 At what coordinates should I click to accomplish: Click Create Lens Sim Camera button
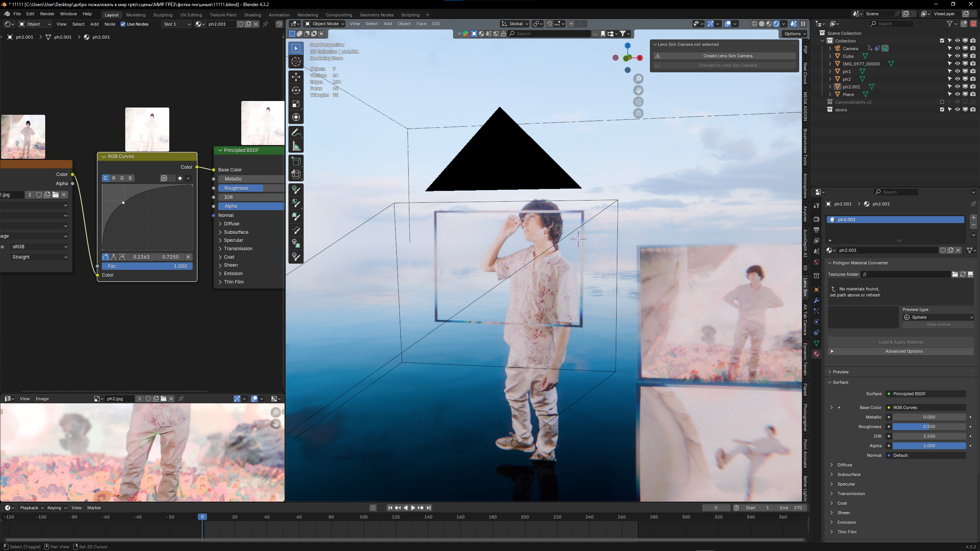coord(727,56)
